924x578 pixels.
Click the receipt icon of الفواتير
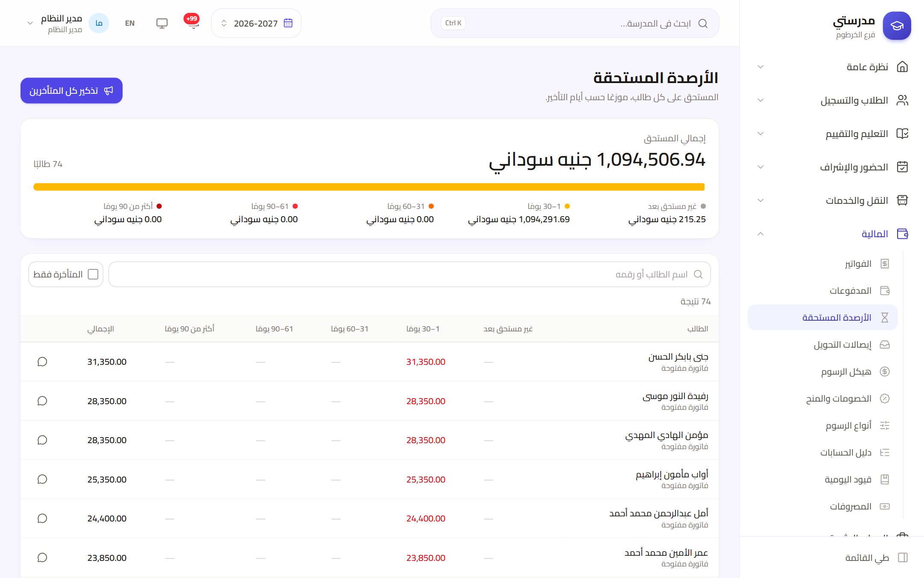(885, 264)
